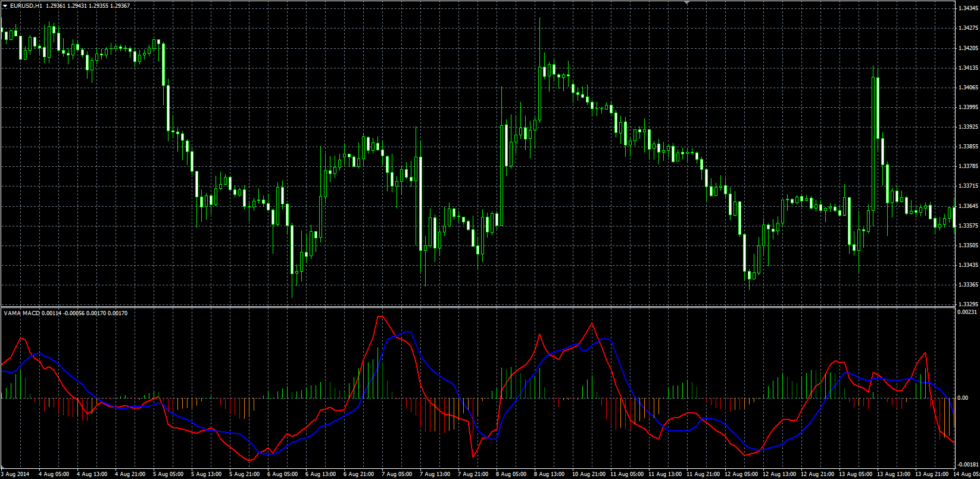Click the 6 Aug 13:00 time label
The height and width of the screenshot is (479, 980).
[x=321, y=474]
